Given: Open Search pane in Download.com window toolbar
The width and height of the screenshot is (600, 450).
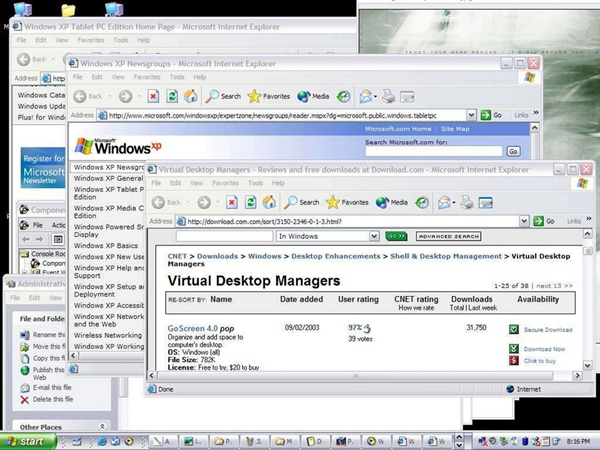Looking at the screenshot, I should (x=300, y=202).
